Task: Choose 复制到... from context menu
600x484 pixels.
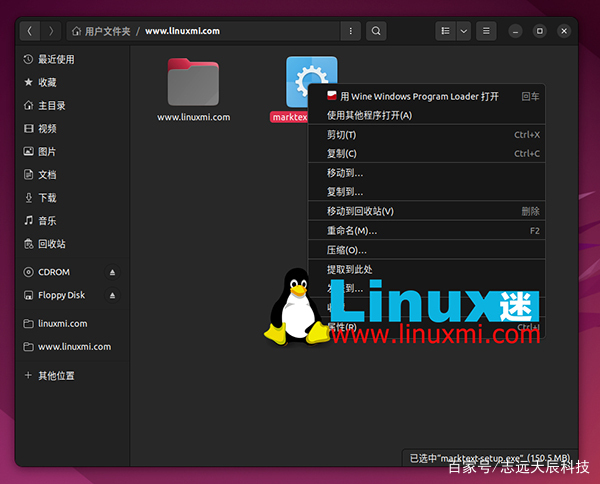Action: 426,192
